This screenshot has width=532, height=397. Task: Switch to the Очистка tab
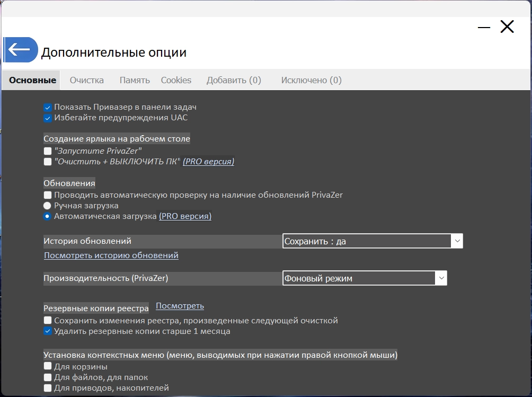[x=87, y=80]
